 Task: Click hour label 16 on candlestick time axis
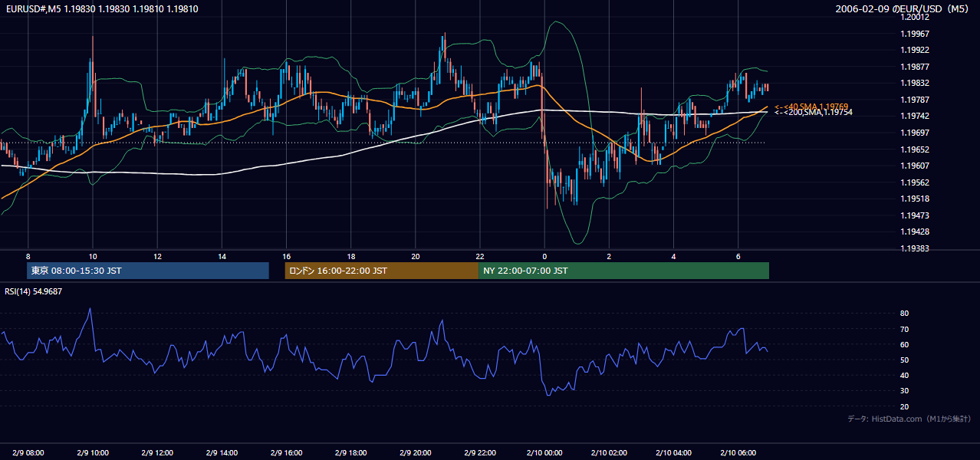point(286,256)
